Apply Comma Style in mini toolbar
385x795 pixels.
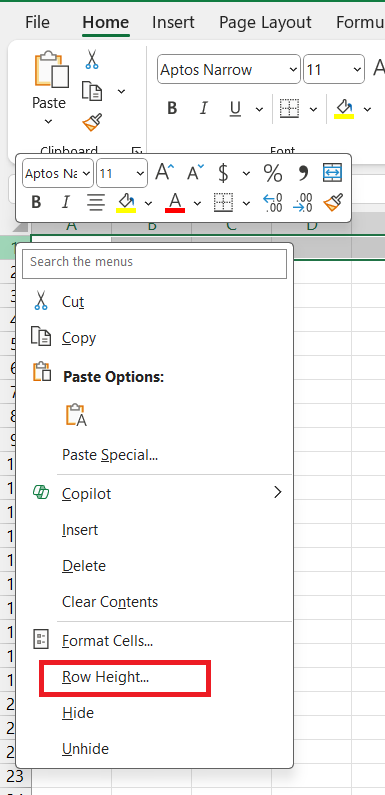[303, 173]
